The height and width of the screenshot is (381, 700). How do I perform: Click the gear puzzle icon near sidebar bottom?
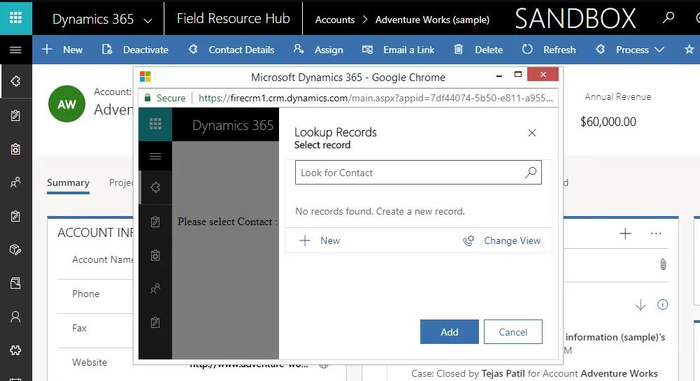(16, 350)
